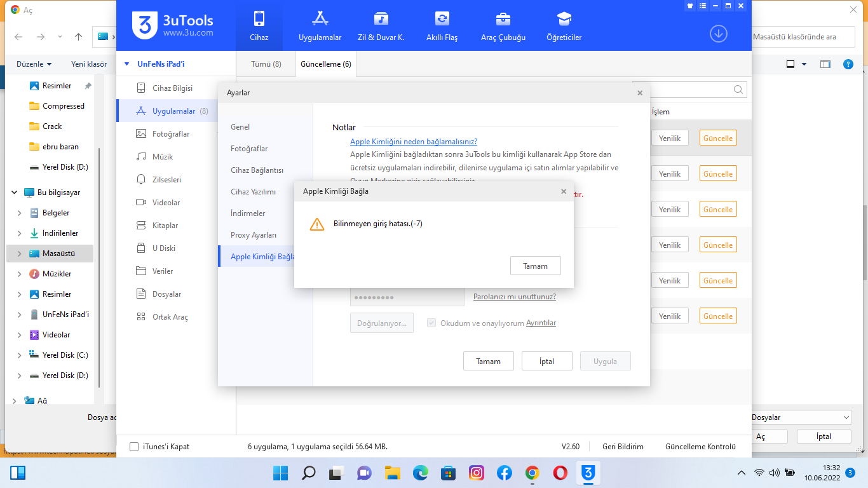Select Dosyalar in the device sidebar

click(166, 294)
